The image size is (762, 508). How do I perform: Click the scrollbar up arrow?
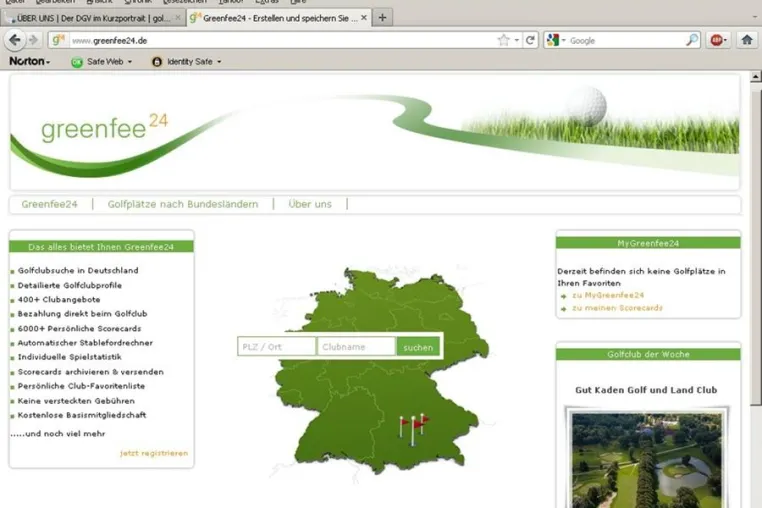pos(755,77)
